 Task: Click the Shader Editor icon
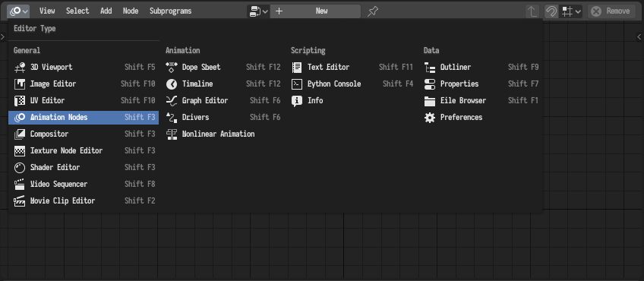(20, 168)
